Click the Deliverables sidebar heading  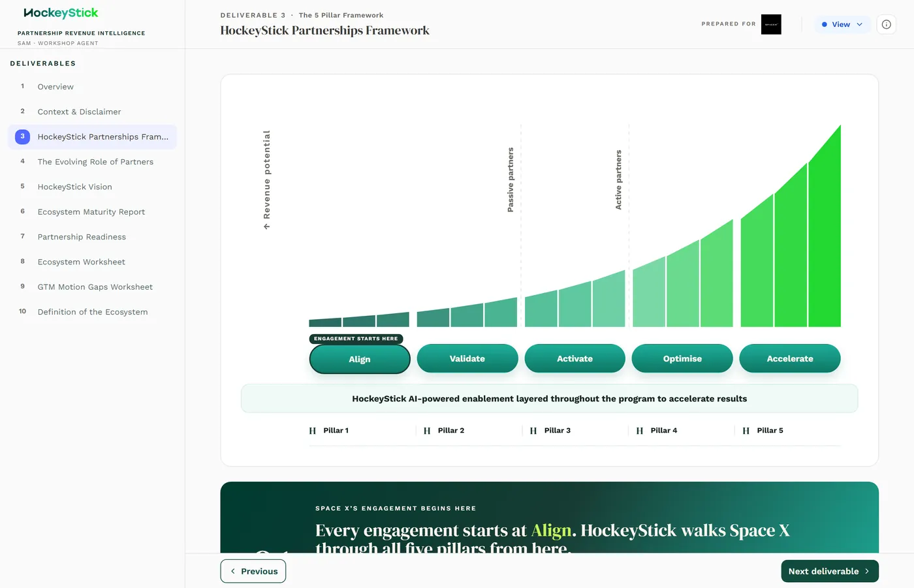(x=43, y=63)
